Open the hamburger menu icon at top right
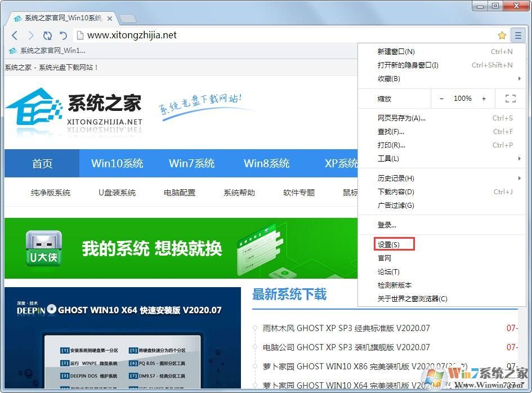Screen dimensions: 532x393 pyautogui.click(x=518, y=35)
